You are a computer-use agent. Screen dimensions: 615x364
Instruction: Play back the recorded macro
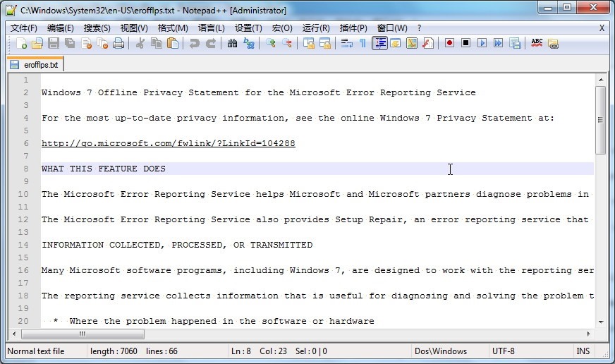tap(482, 43)
